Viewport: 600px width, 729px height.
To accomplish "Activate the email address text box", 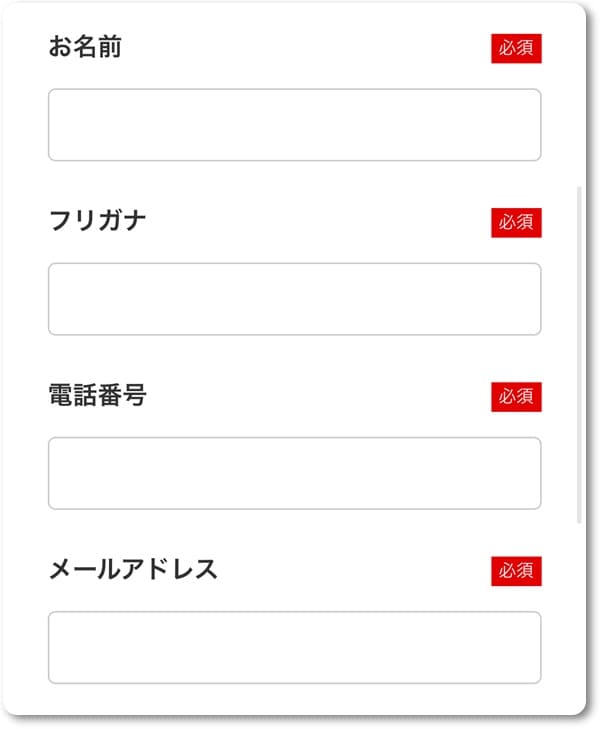I will point(294,647).
